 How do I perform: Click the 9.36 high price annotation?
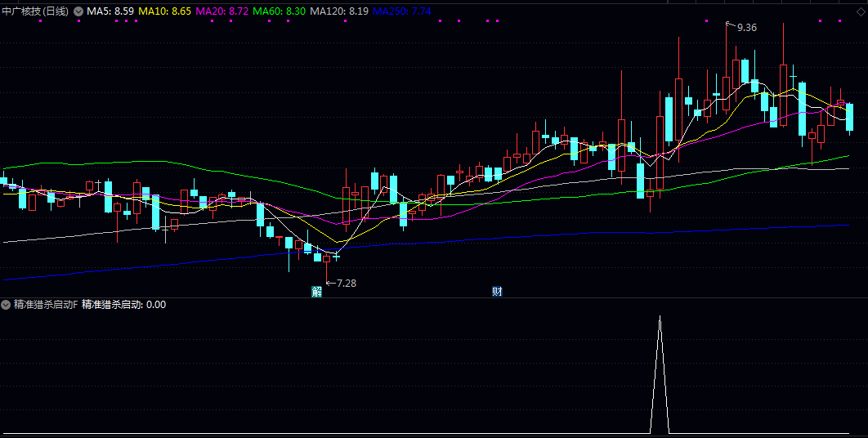(746, 28)
